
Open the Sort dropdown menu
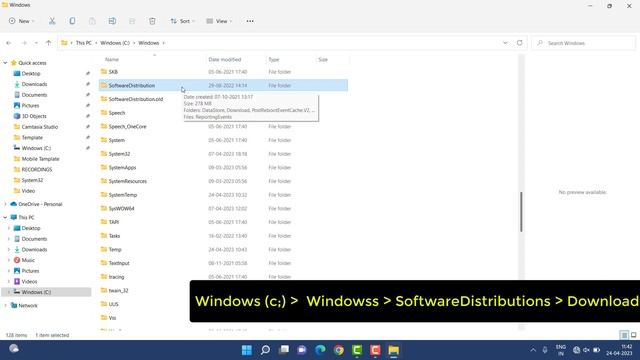(x=182, y=21)
